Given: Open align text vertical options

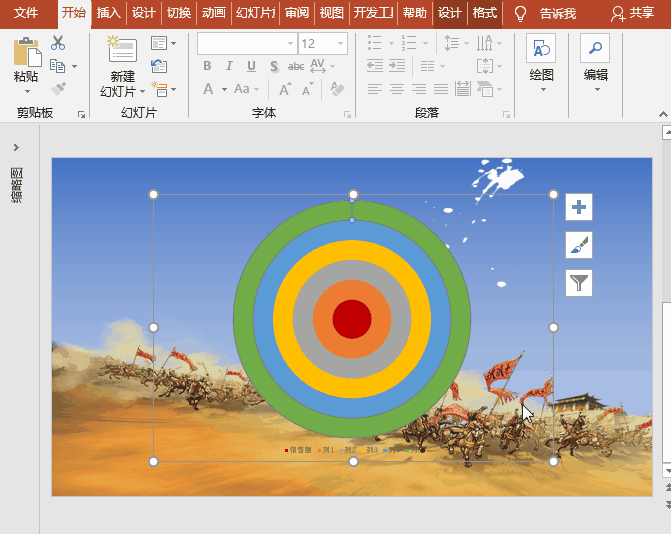Looking at the screenshot, I should coord(489,66).
